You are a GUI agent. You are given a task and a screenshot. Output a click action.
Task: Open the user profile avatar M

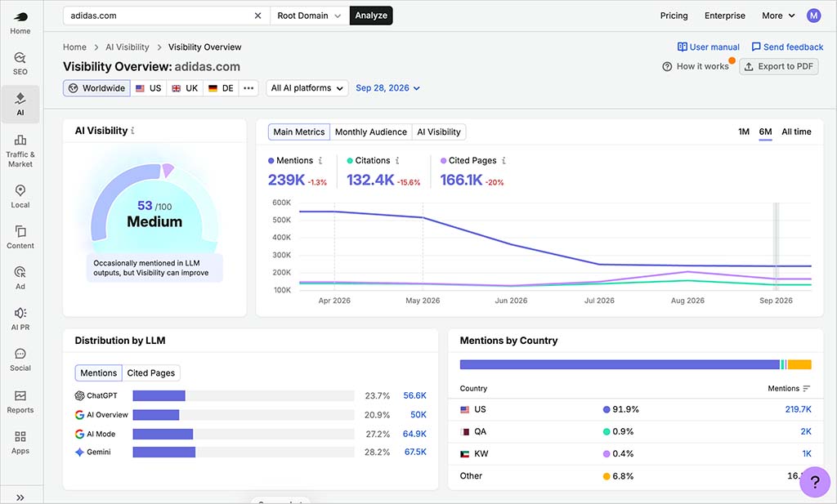(x=813, y=16)
